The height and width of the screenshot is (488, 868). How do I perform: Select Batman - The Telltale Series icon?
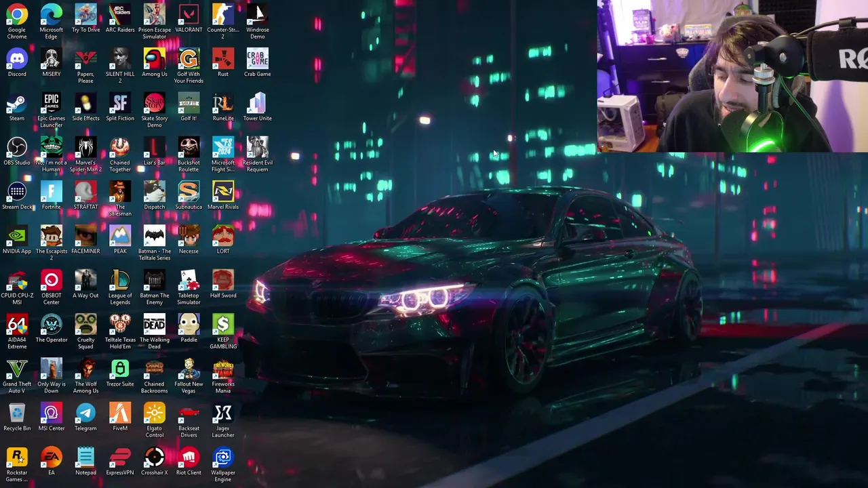click(x=155, y=236)
